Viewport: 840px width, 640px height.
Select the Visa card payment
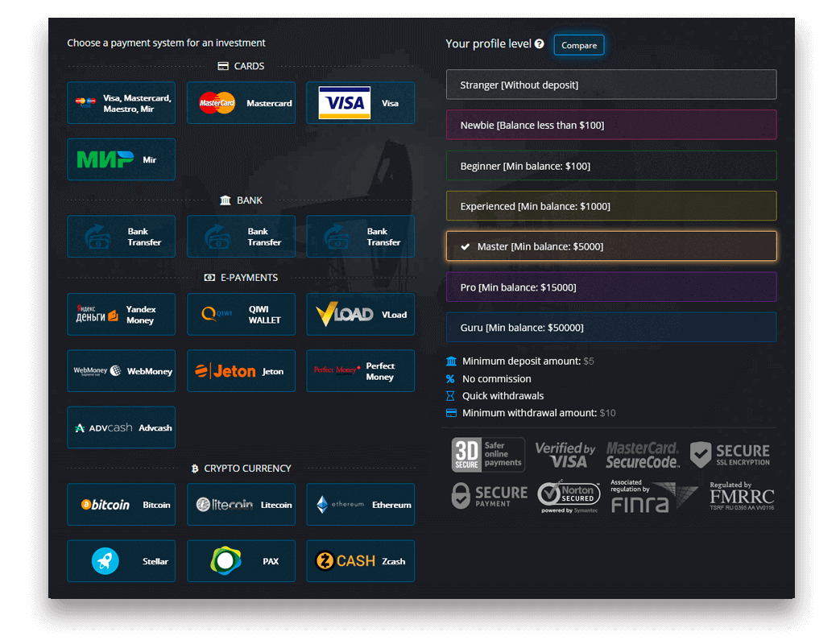point(361,103)
